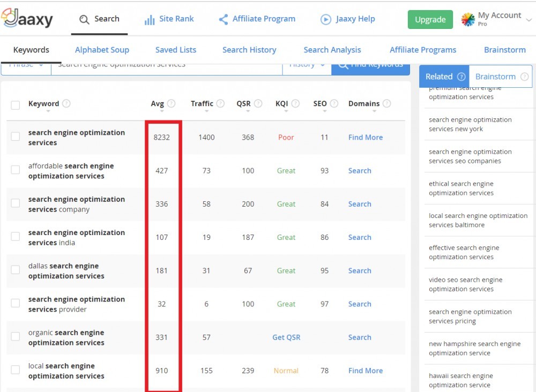Select related 'local search engine optimization services baltimore'
Viewport: 536px width, 392px height.
(478, 220)
